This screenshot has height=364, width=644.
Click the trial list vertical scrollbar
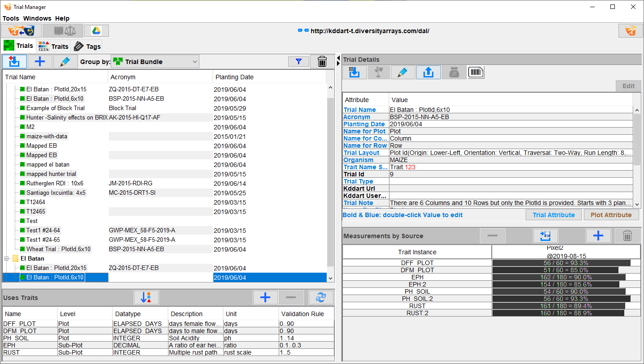pos(331,183)
